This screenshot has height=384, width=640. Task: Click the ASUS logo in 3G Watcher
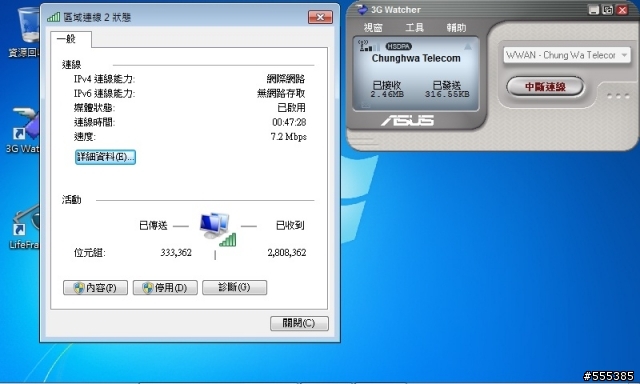(407, 120)
